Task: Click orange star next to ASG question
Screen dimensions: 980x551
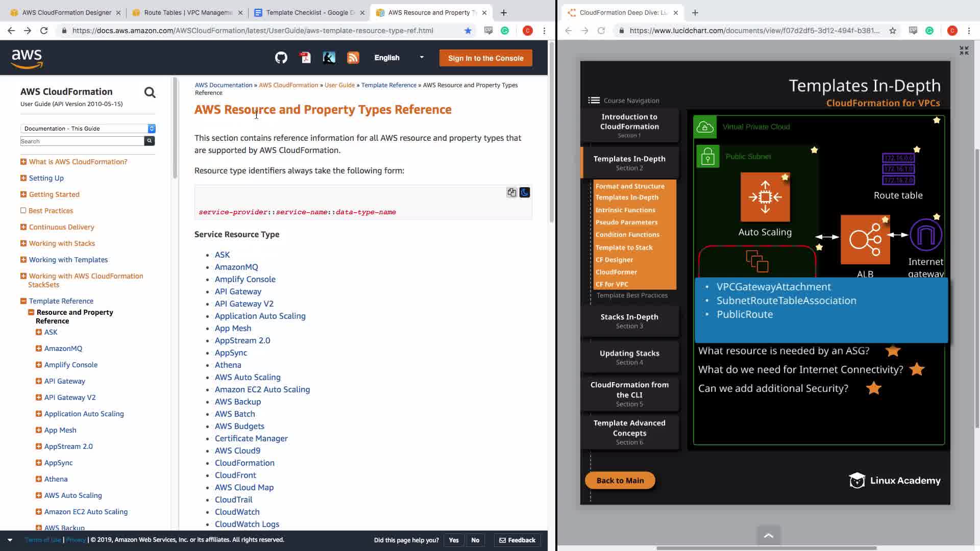Action: point(893,351)
